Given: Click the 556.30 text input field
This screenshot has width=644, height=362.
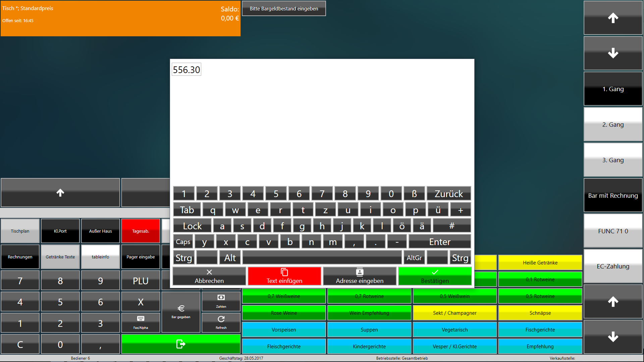Looking at the screenshot, I should [x=186, y=70].
